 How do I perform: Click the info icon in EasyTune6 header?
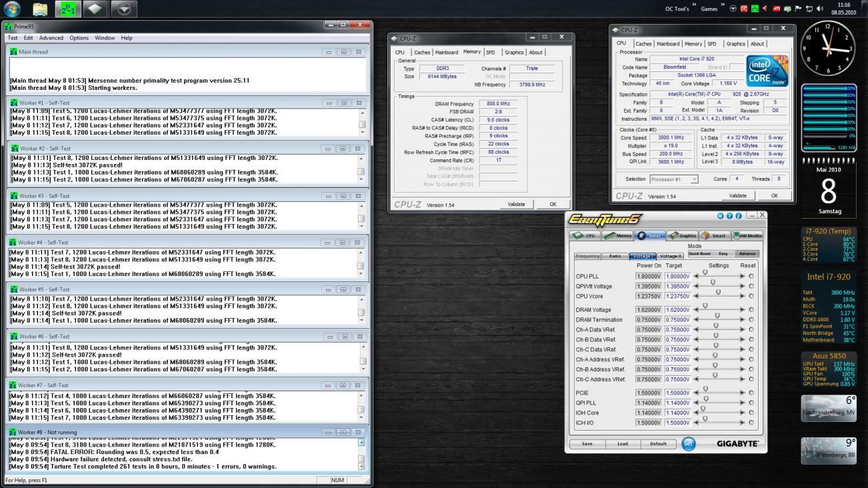click(739, 216)
